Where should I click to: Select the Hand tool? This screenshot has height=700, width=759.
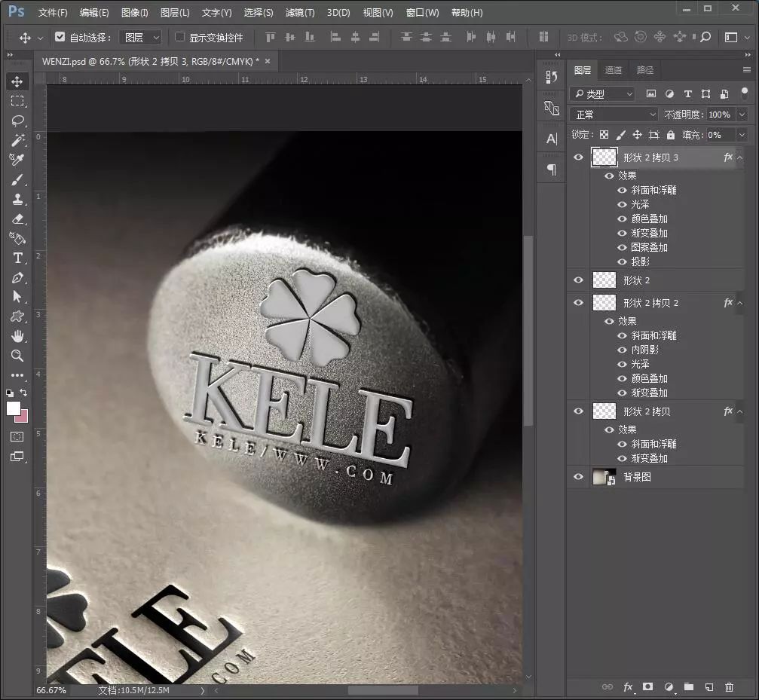(x=17, y=336)
